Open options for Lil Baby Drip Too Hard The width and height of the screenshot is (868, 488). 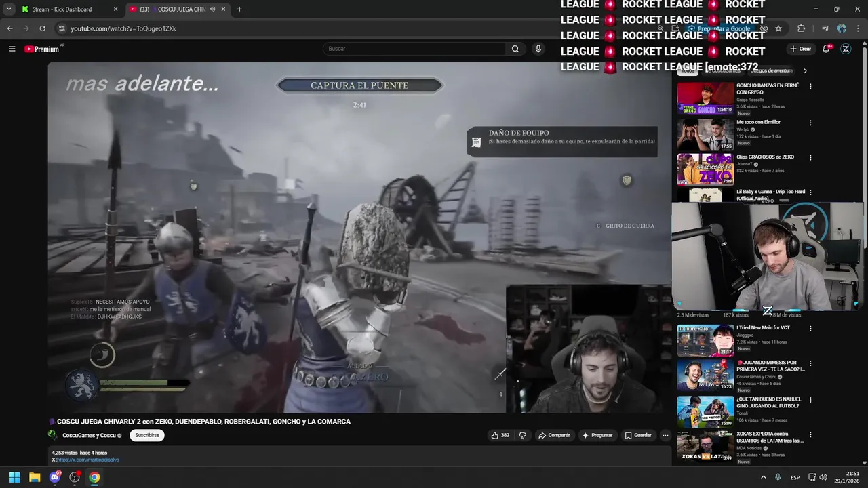click(810, 192)
